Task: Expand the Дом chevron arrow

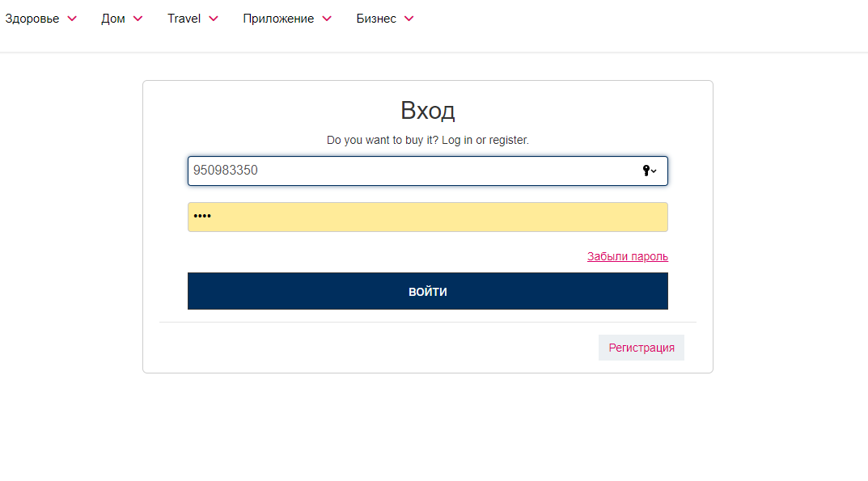Action: click(x=138, y=19)
